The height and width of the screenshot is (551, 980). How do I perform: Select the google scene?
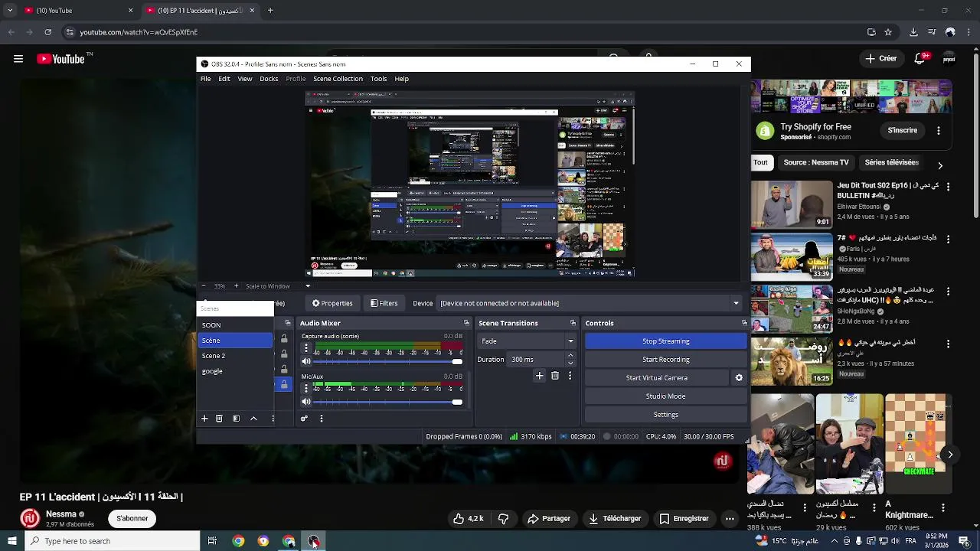234,371
